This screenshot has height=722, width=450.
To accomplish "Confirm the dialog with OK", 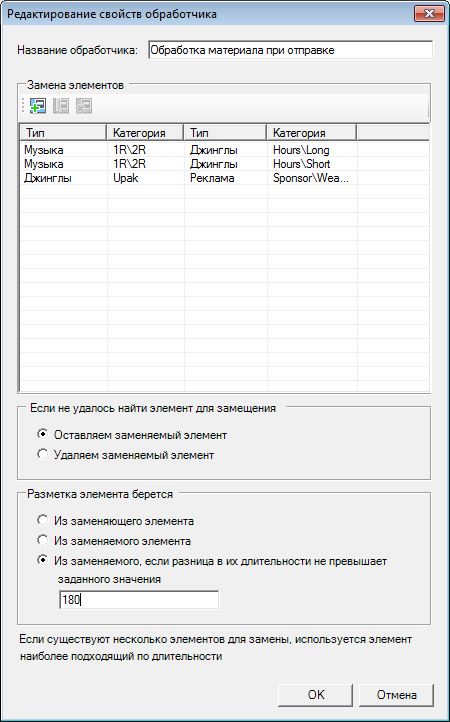I will (316, 695).
